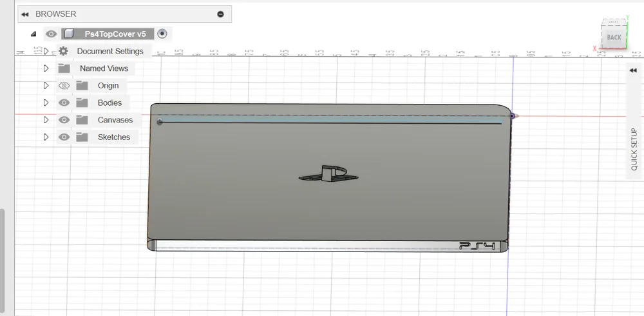
Task: Select the Named Views label
Action: click(104, 68)
